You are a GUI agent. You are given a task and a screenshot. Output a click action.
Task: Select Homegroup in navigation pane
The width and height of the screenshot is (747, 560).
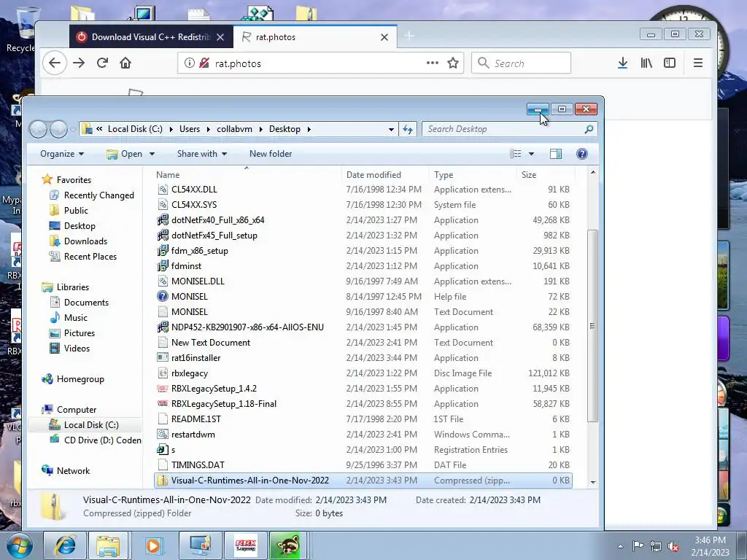tap(73, 379)
